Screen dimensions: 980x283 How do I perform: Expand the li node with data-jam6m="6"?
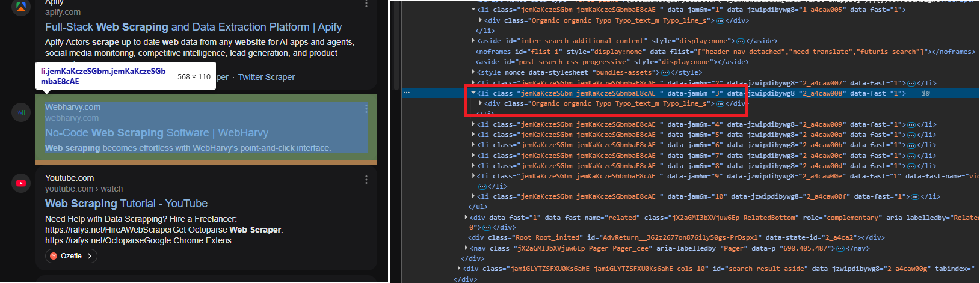(x=473, y=145)
